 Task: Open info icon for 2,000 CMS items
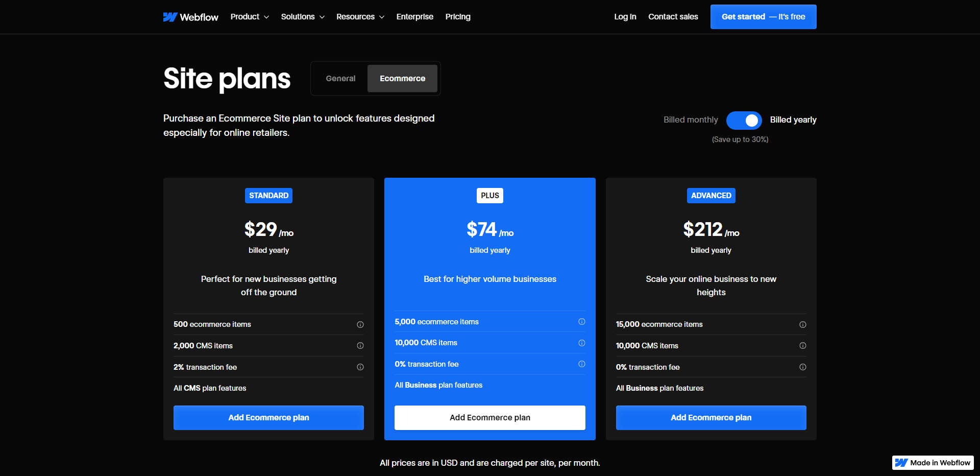[360, 346]
